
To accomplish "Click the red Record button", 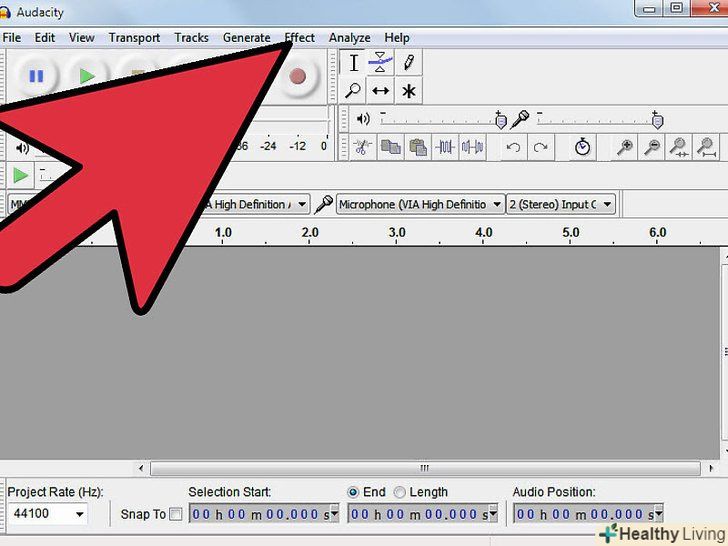I will (x=298, y=77).
